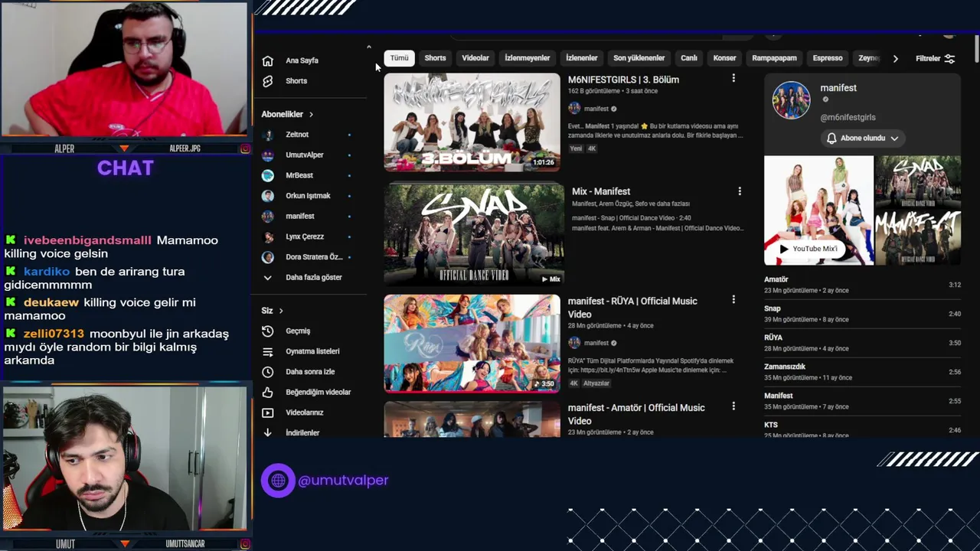Screen dimensions: 980x551
Task: Open Ana Sayfa home icon
Action: [267, 60]
